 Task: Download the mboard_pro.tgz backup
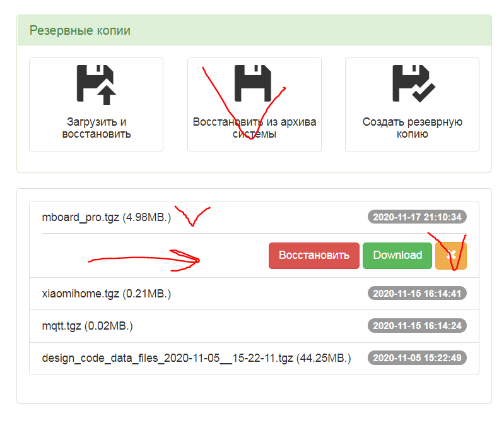397,256
